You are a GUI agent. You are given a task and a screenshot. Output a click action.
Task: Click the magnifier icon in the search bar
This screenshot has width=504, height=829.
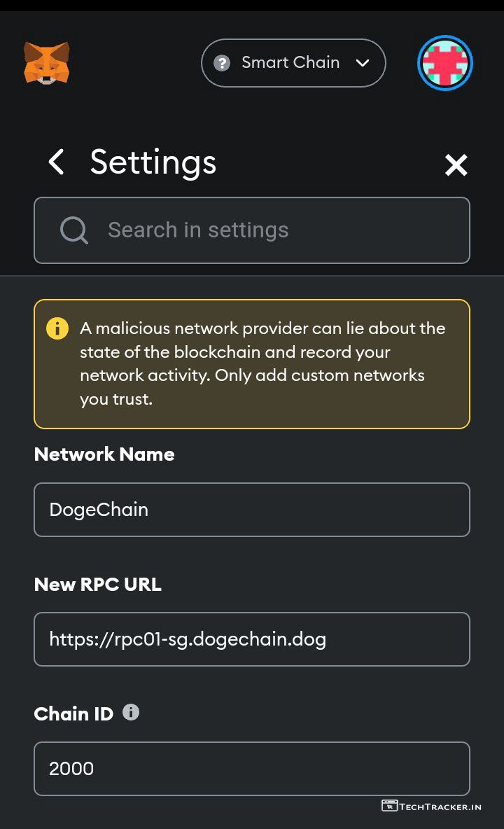click(x=73, y=230)
